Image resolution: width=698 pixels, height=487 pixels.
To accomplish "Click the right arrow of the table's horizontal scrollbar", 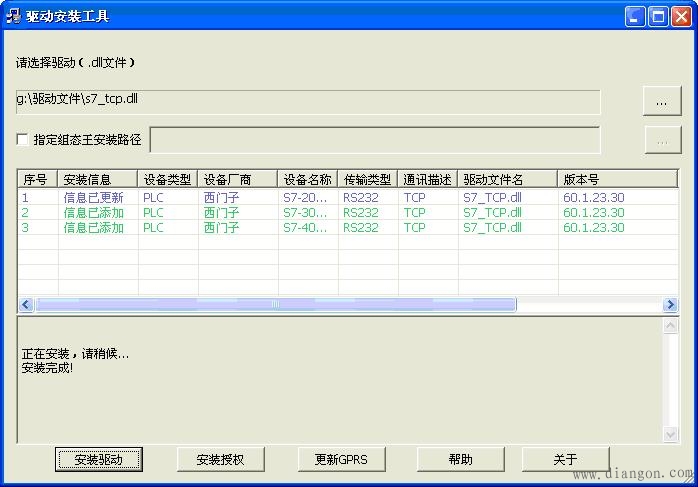I will coord(670,304).
